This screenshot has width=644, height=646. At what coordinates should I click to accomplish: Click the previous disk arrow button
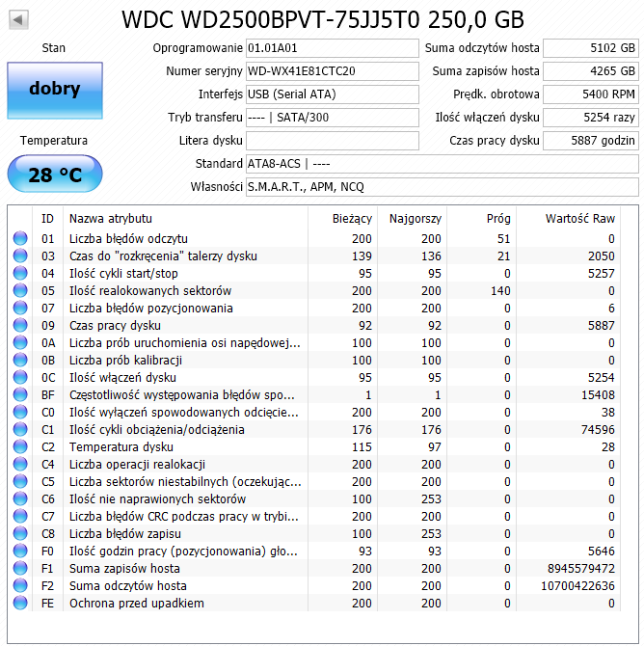pos(18,20)
